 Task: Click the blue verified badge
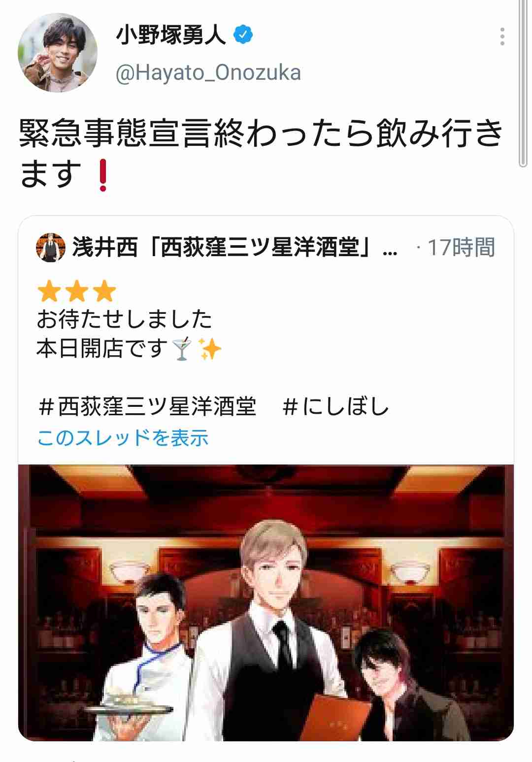[x=243, y=35]
